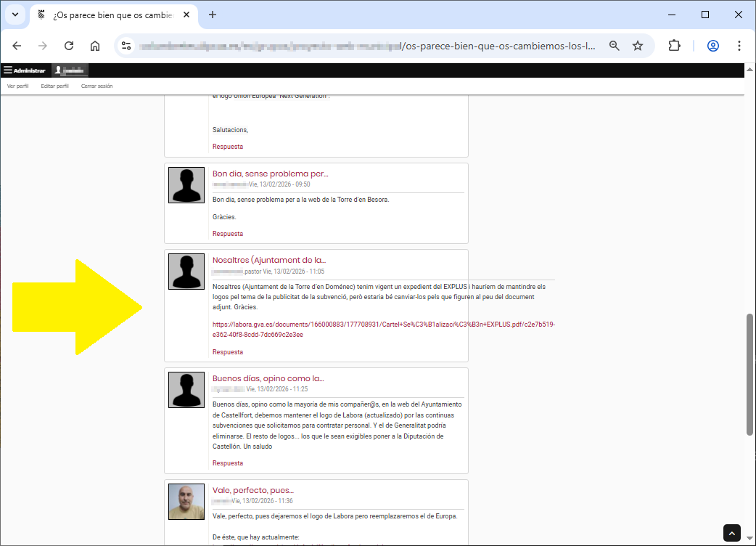This screenshot has width=756, height=546.
Task: Go to the browser home page
Action: [95, 46]
